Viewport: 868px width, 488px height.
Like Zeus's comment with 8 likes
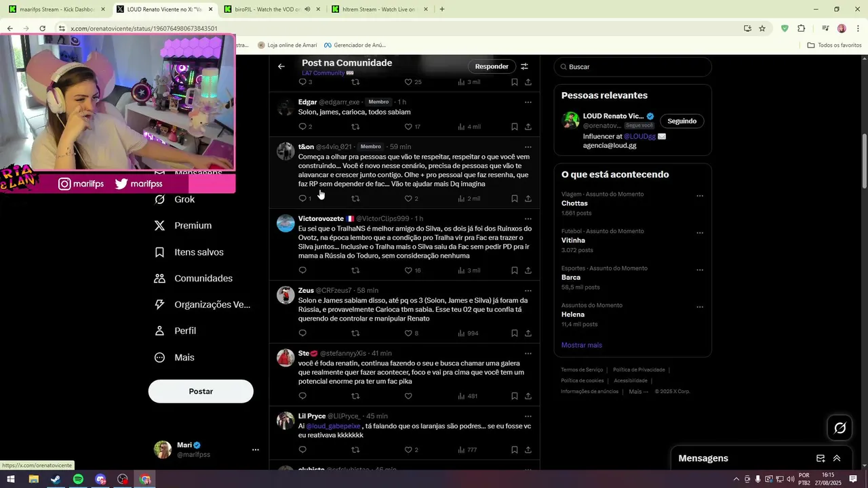(x=408, y=333)
